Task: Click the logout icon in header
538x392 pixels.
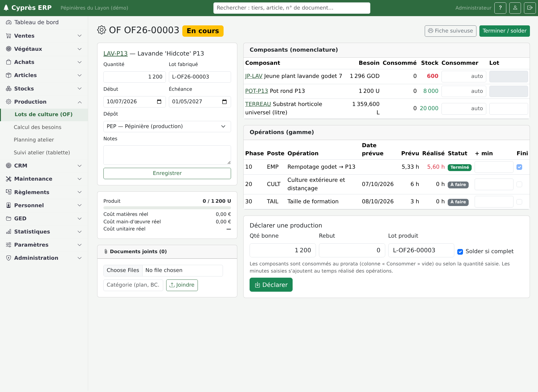Action: 530,8
